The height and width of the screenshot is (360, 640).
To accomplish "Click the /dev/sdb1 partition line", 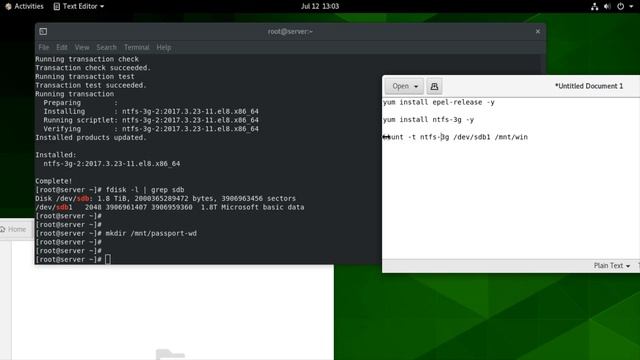I will [169, 207].
